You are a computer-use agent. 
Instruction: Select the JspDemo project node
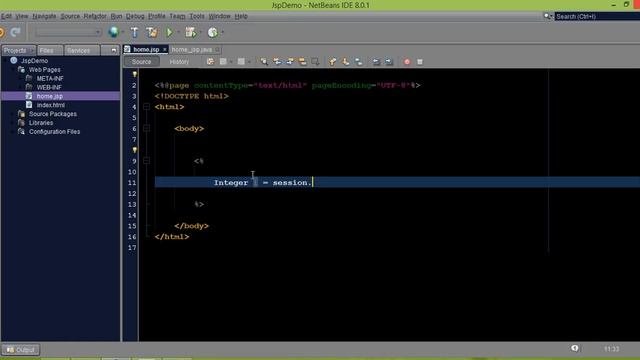coord(34,61)
